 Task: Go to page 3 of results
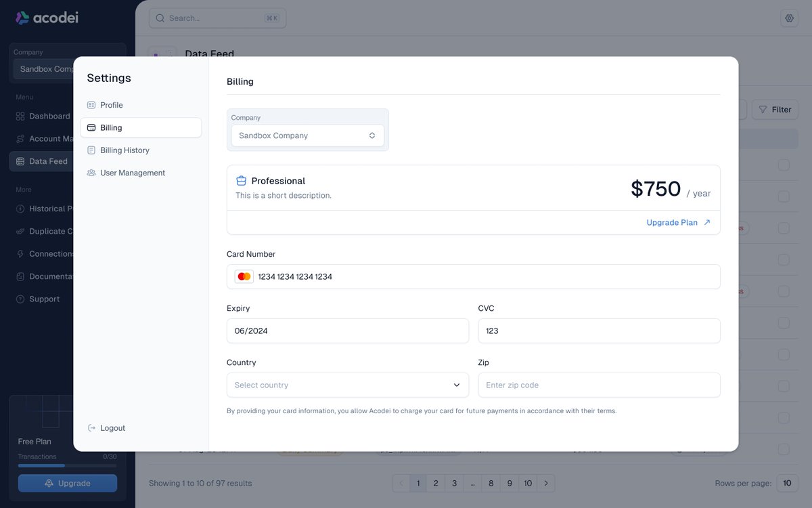click(454, 483)
